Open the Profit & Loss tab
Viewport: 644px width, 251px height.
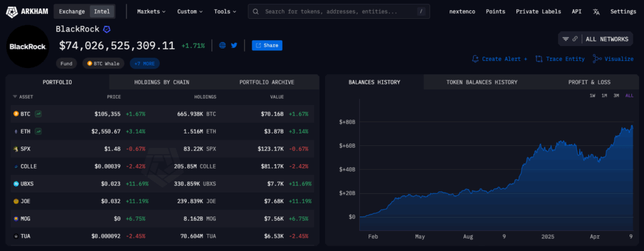pos(589,82)
